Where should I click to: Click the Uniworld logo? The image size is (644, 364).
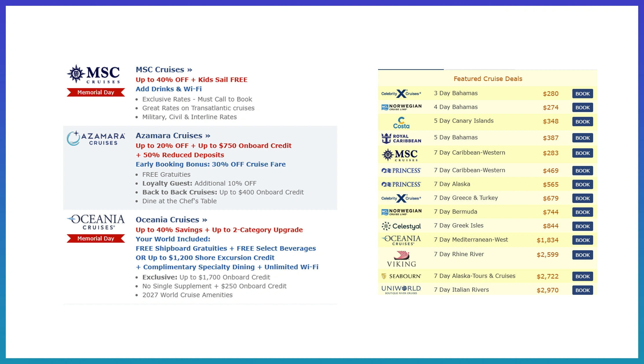pos(401,290)
